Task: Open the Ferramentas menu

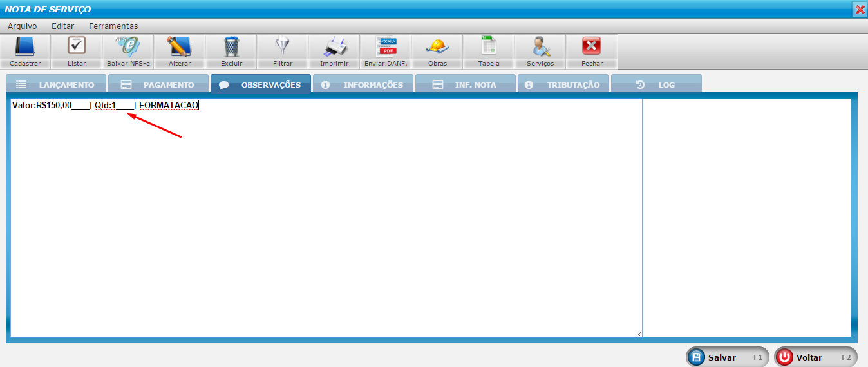Action: [113, 26]
